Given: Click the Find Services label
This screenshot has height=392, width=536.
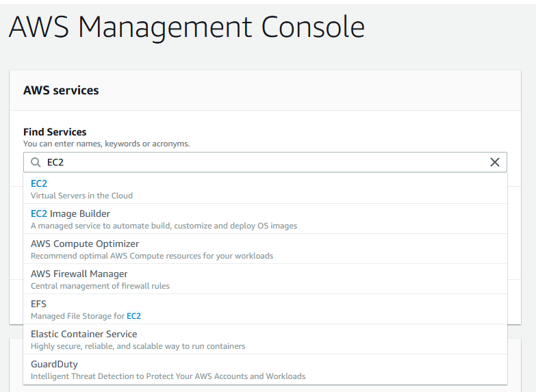Looking at the screenshot, I should [x=55, y=132].
